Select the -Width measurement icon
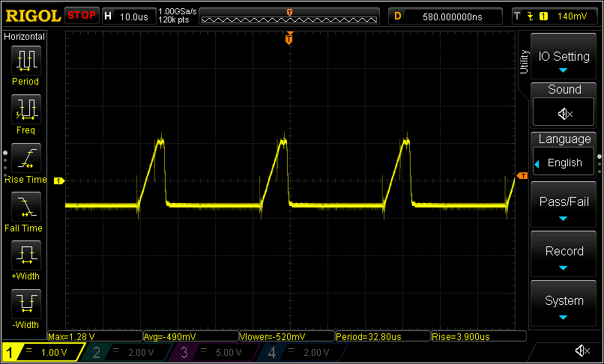This screenshot has height=364, width=604. 25,304
